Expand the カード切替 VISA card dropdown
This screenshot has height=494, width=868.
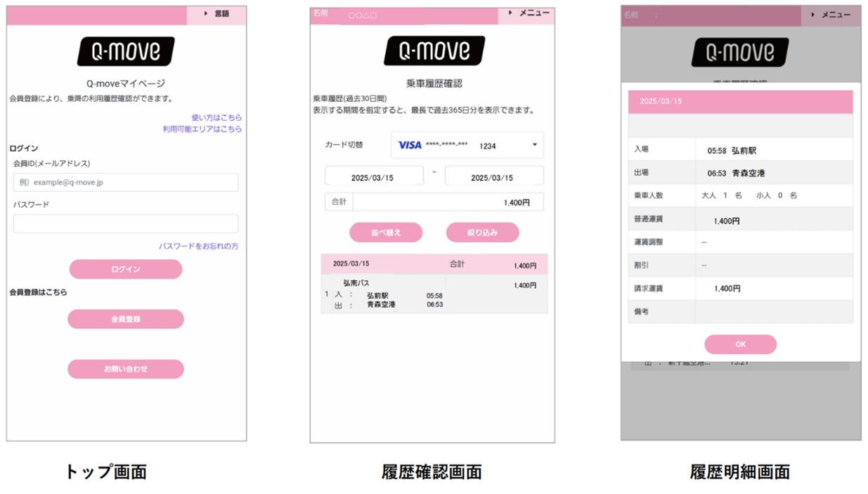click(467, 145)
